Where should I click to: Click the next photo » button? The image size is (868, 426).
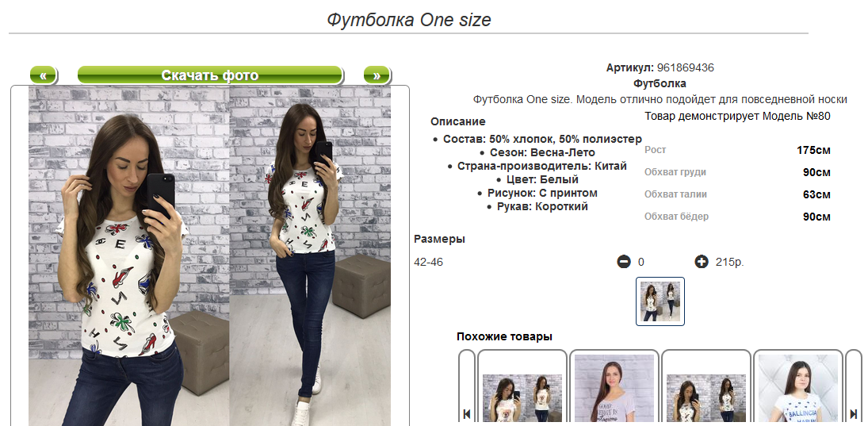click(377, 75)
